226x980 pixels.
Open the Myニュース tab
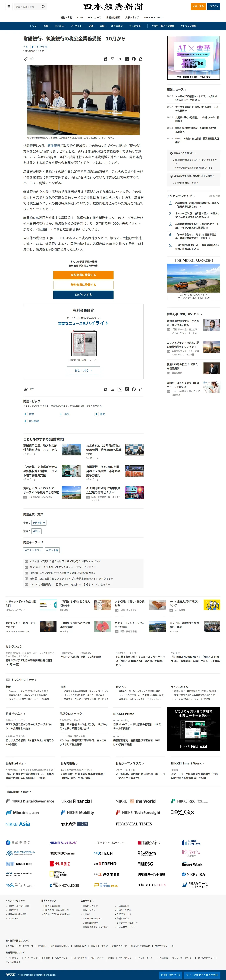point(95,18)
